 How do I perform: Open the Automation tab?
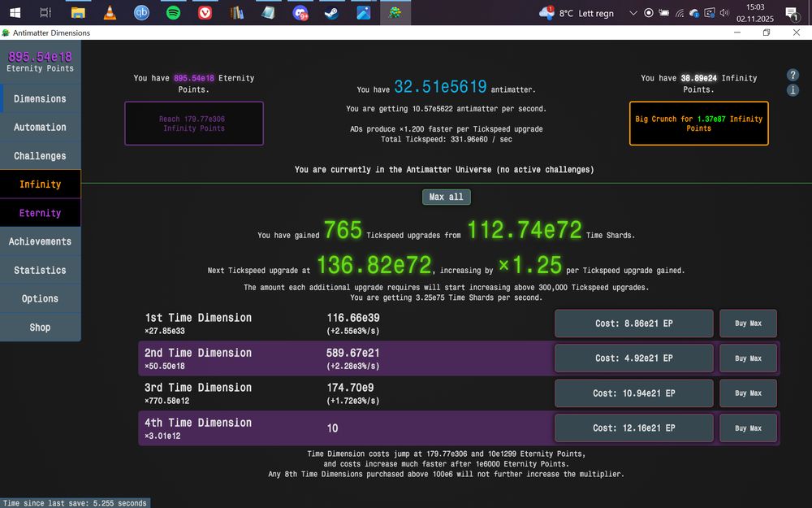[x=41, y=127]
